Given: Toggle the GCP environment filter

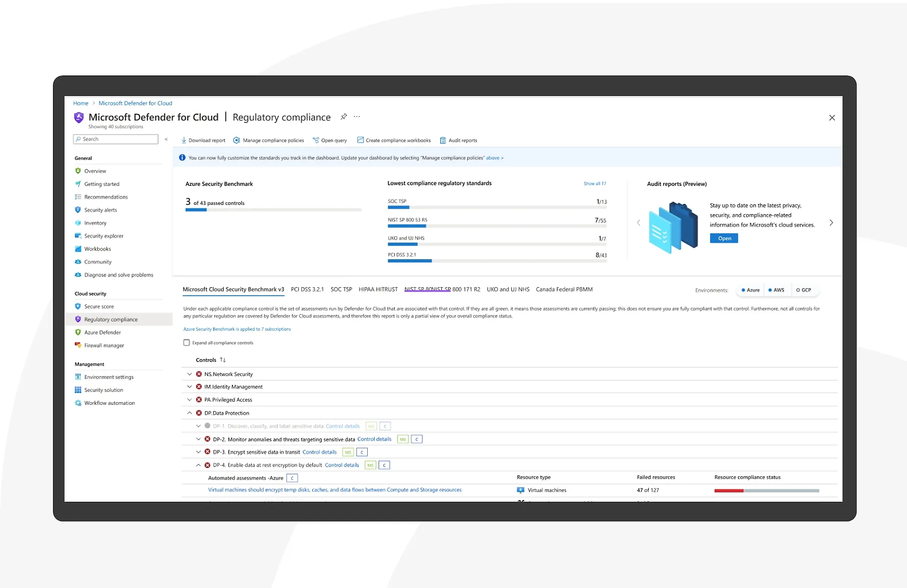Looking at the screenshot, I should [x=804, y=290].
